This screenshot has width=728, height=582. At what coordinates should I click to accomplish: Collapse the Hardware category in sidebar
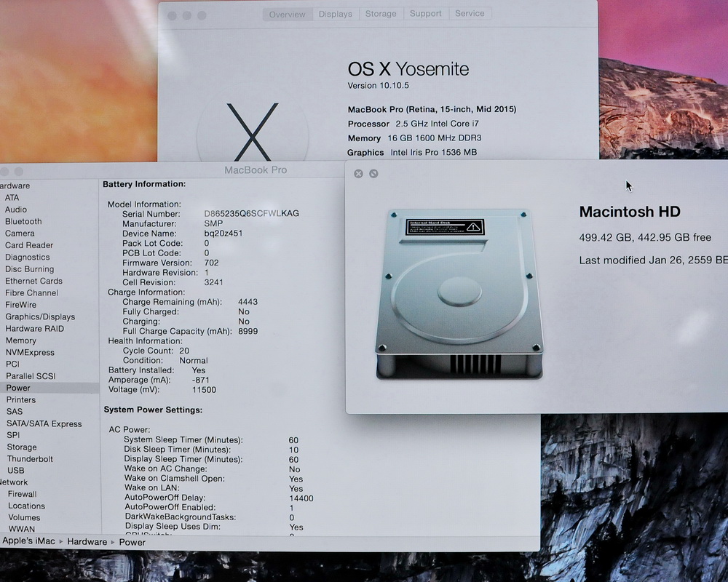point(15,186)
